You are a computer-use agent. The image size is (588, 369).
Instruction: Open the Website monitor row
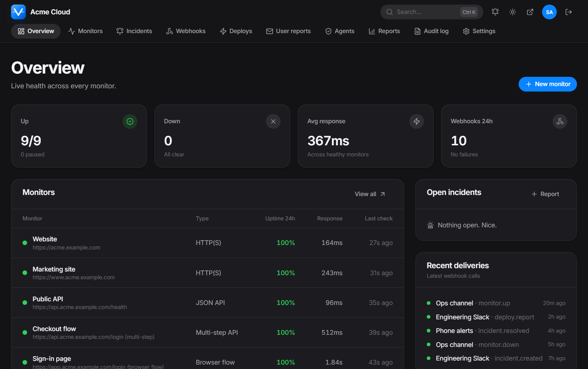(208, 243)
